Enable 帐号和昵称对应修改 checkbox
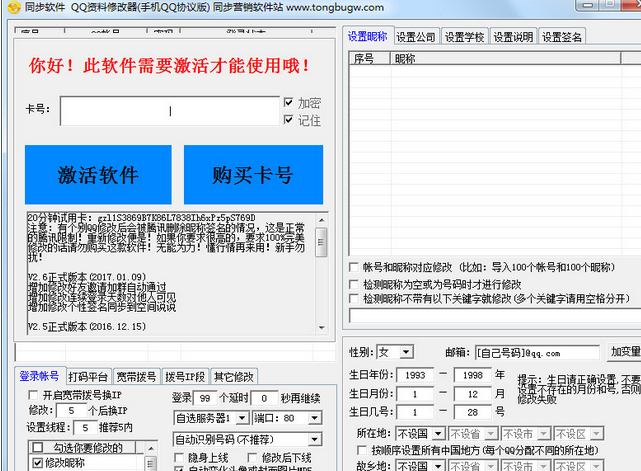The height and width of the screenshot is (471, 641). pyautogui.click(x=354, y=267)
